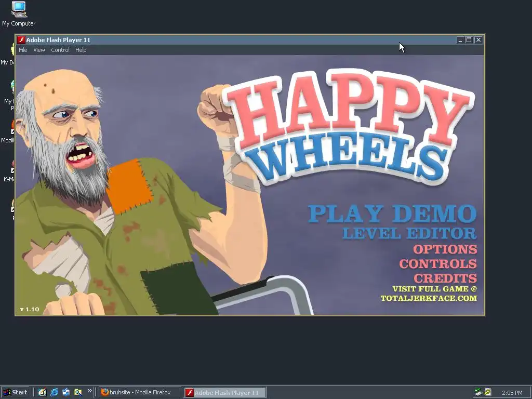Click the search folder Quick Launch icon
Viewport: 532px width, 399px height.
78,392
